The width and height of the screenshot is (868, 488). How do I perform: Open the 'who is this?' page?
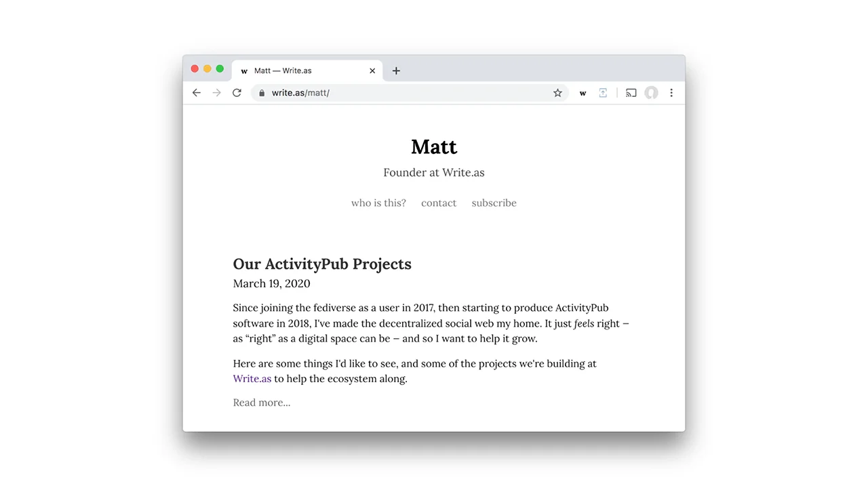point(378,203)
